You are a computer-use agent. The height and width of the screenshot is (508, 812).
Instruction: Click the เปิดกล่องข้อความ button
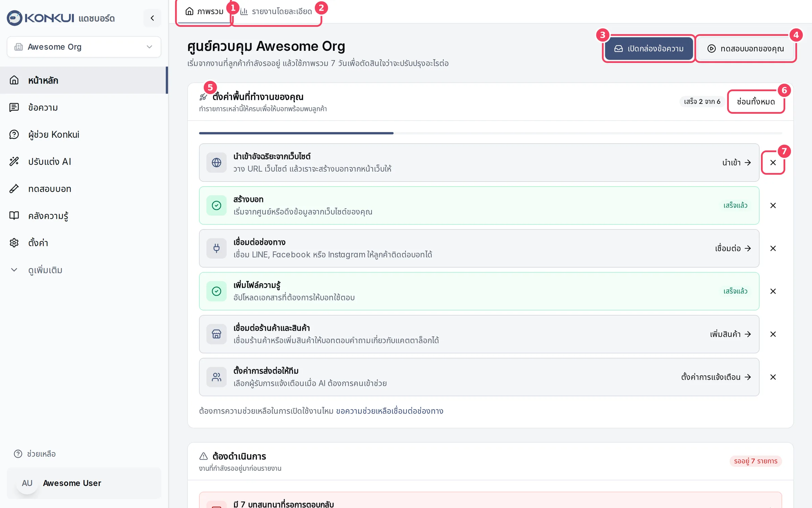pyautogui.click(x=649, y=49)
